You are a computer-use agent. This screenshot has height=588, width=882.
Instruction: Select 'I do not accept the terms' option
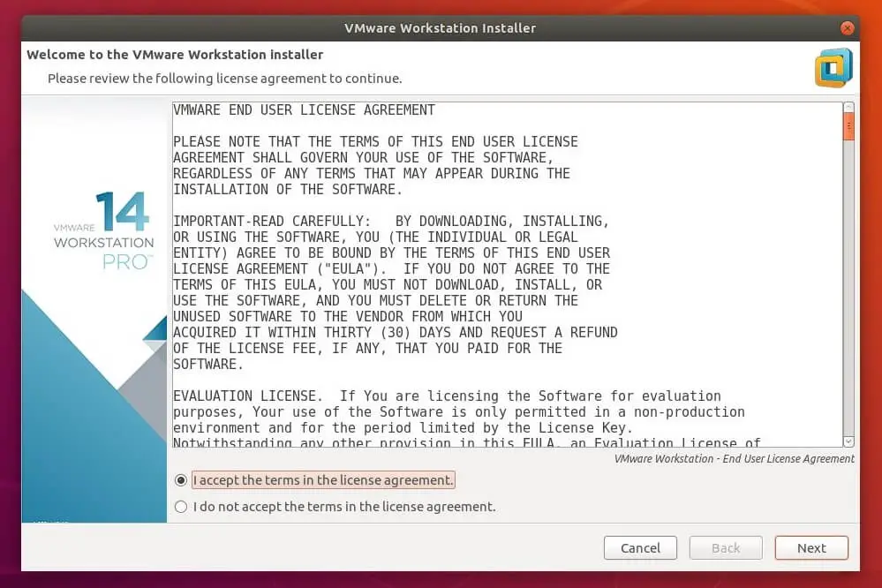[181, 507]
